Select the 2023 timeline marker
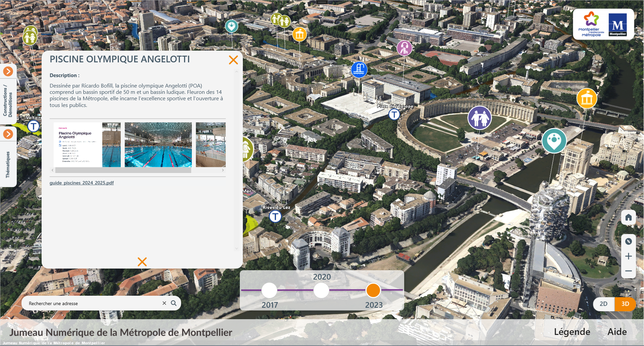The width and height of the screenshot is (644, 346). click(373, 290)
